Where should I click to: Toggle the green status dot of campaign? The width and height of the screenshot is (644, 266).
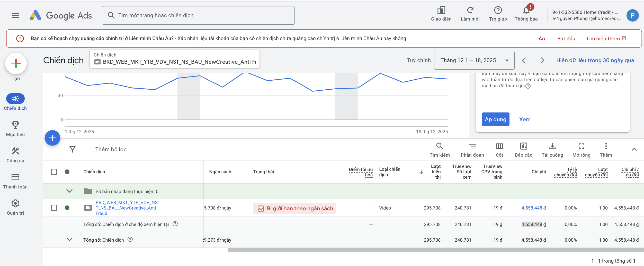click(x=67, y=208)
